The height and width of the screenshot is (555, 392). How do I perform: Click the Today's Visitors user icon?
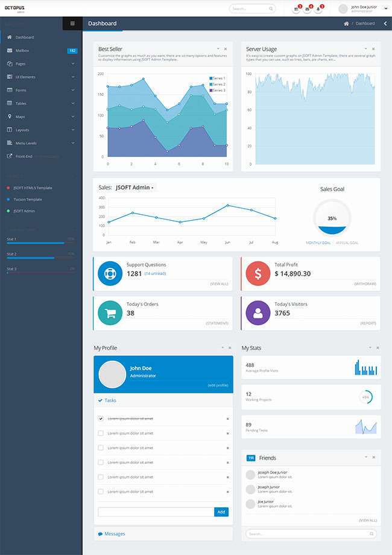[258, 312]
